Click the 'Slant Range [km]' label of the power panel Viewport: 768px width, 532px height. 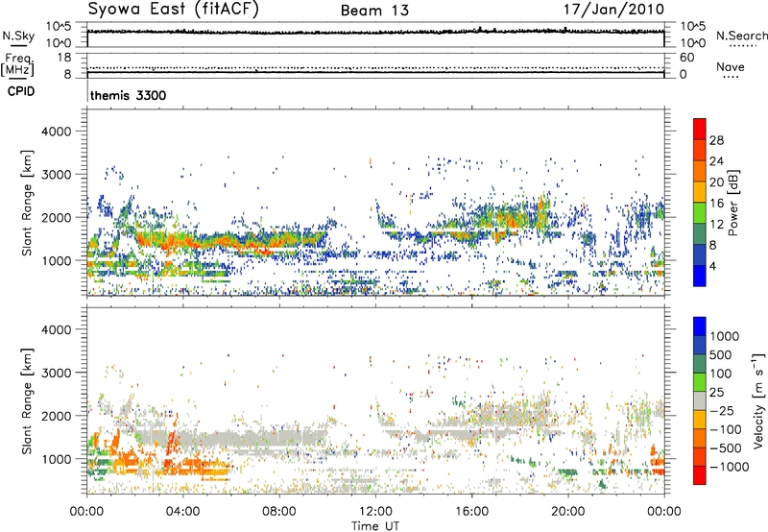pyautogui.click(x=27, y=203)
